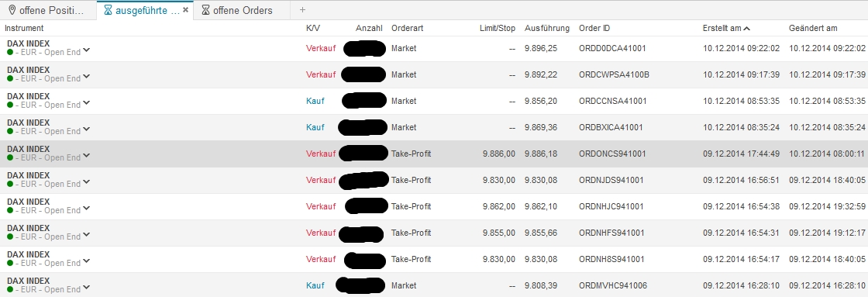Sort table by Instrument column header
This screenshot has width=868, height=297.
pos(24,28)
